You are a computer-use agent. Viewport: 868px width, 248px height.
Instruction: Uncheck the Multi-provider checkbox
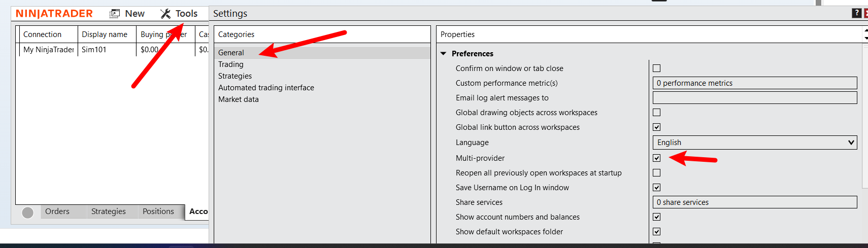coord(656,158)
